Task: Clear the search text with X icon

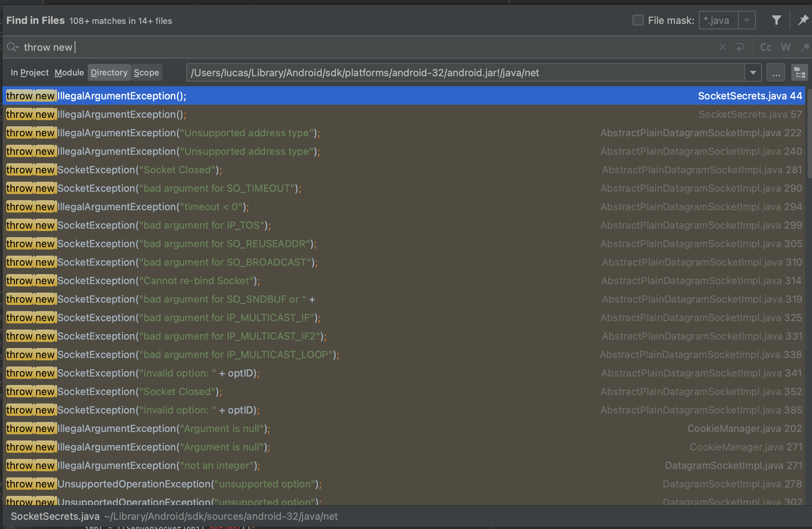Action: 722,47
